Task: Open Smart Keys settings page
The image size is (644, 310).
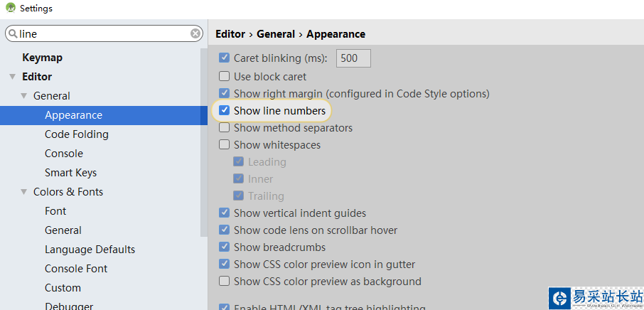Action: [x=70, y=173]
